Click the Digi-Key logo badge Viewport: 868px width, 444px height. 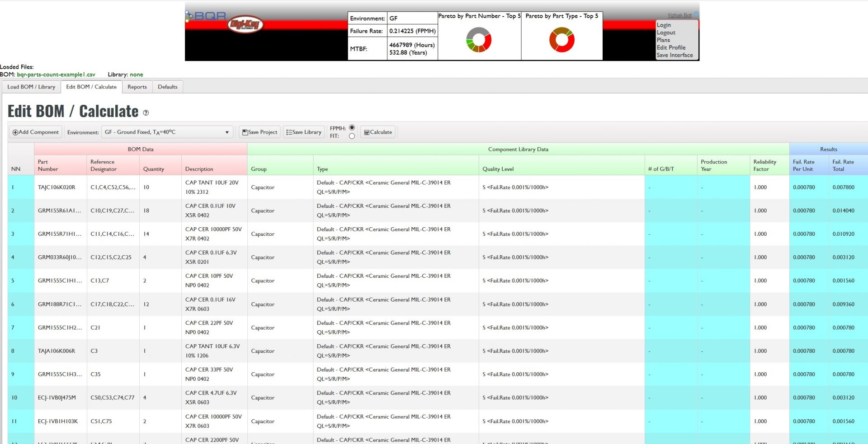(x=245, y=24)
